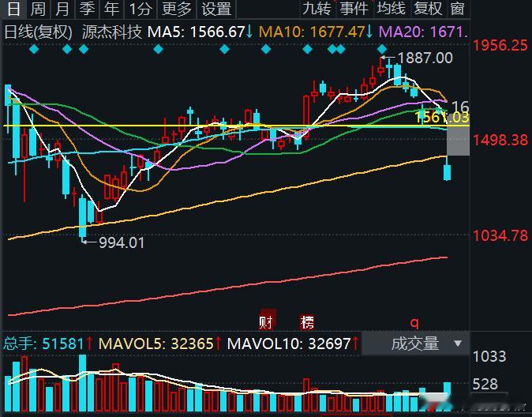Toggle the 九转 indicator button

click(317, 8)
